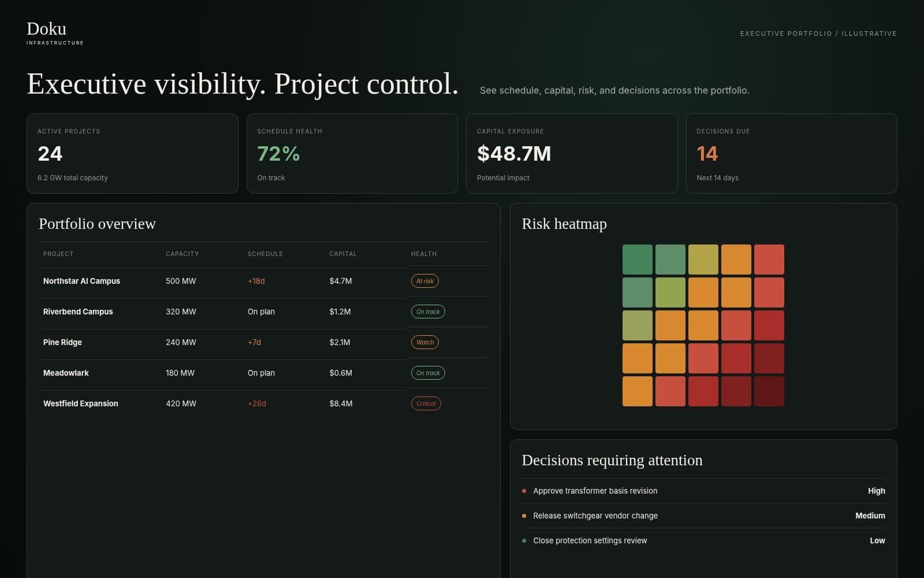This screenshot has width=924, height=578.
Task: Click the orange bottom-left heatmap cell
Action: point(638,391)
